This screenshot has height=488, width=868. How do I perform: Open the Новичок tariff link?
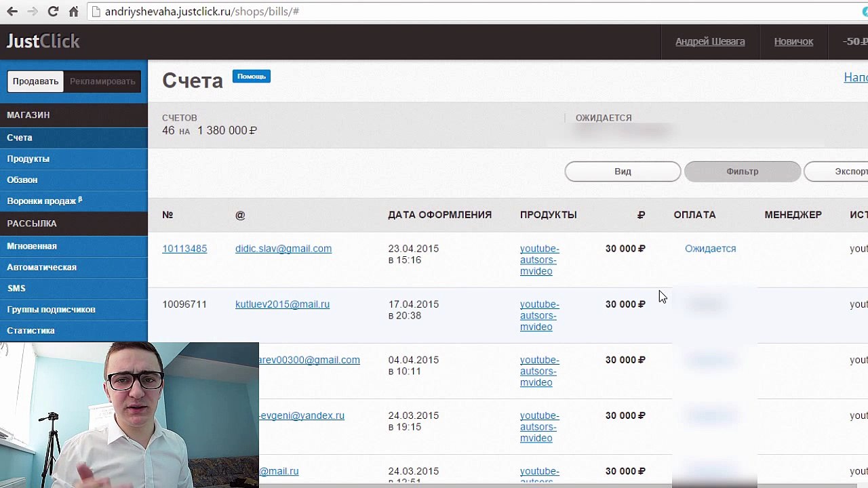(x=793, y=41)
